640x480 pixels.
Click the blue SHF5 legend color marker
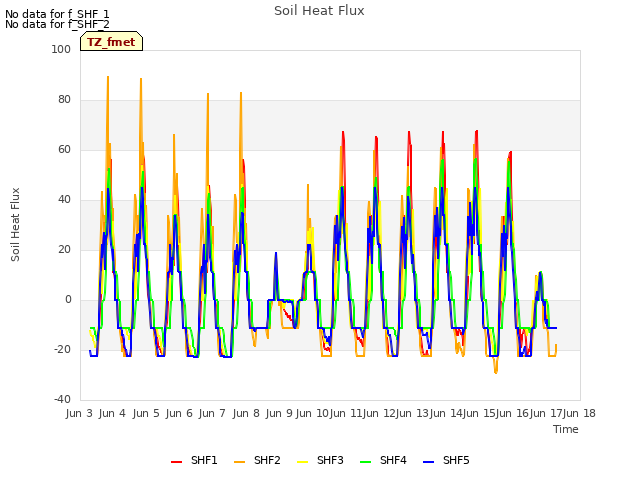(x=429, y=462)
